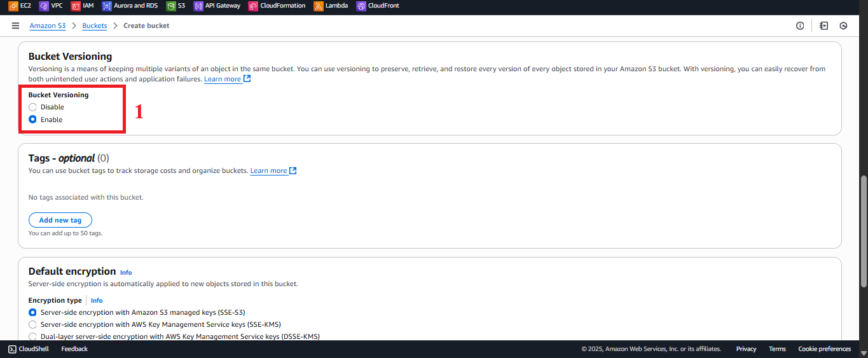Open the API Gateway shortcut icon
The width and height of the screenshot is (868, 358).
pyautogui.click(x=198, y=6)
